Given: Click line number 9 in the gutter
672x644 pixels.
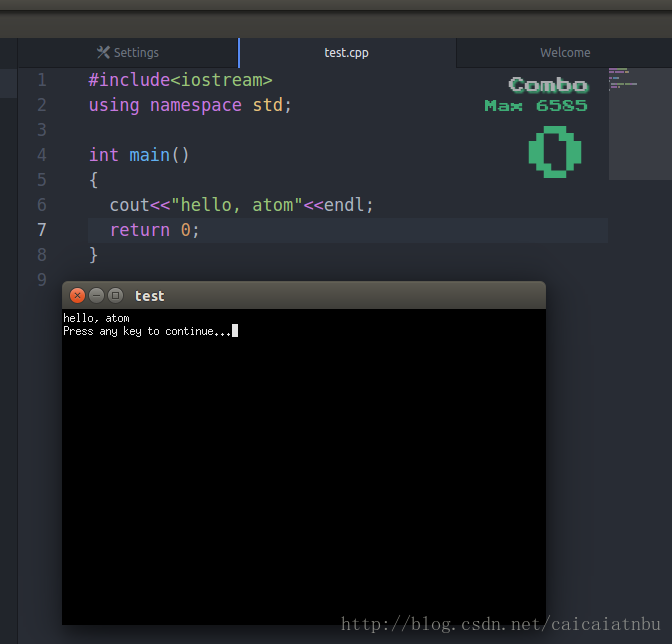Looking at the screenshot, I should tap(42, 279).
